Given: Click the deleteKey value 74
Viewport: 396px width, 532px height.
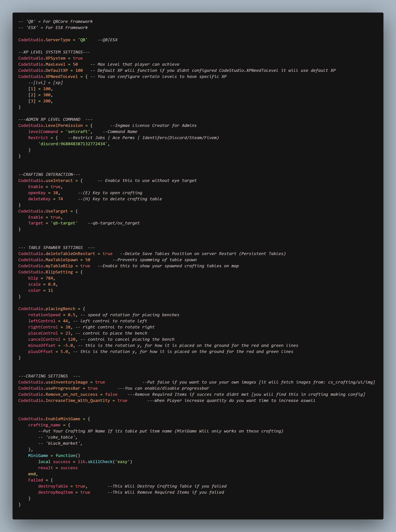Looking at the screenshot, I should coord(60,199).
